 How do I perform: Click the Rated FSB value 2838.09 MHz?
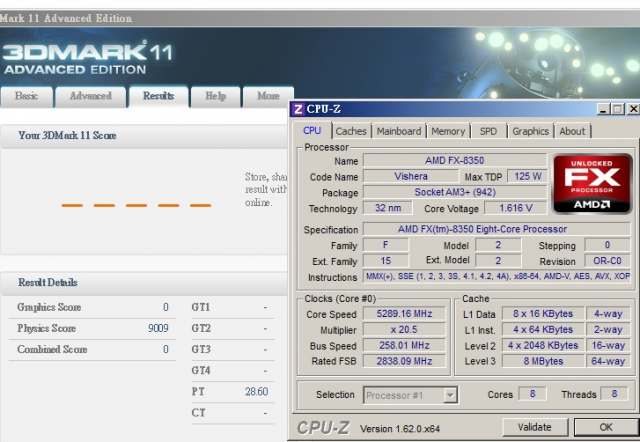click(x=404, y=361)
